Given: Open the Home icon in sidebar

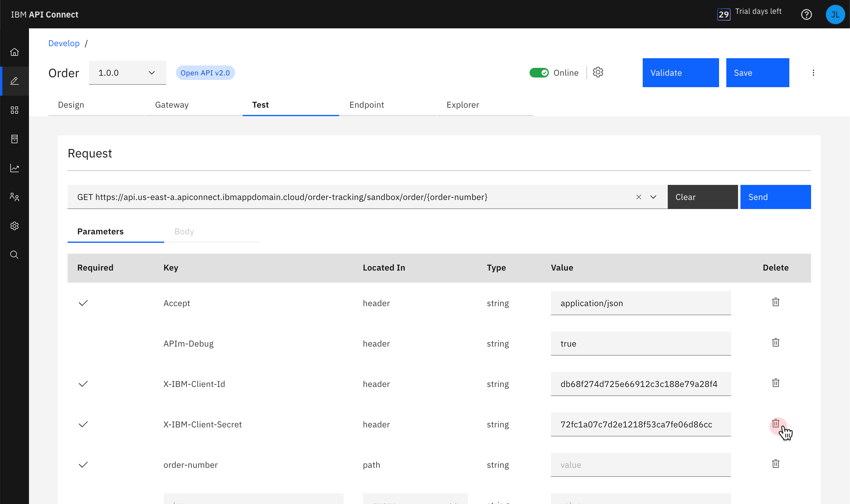Looking at the screenshot, I should coord(14,52).
